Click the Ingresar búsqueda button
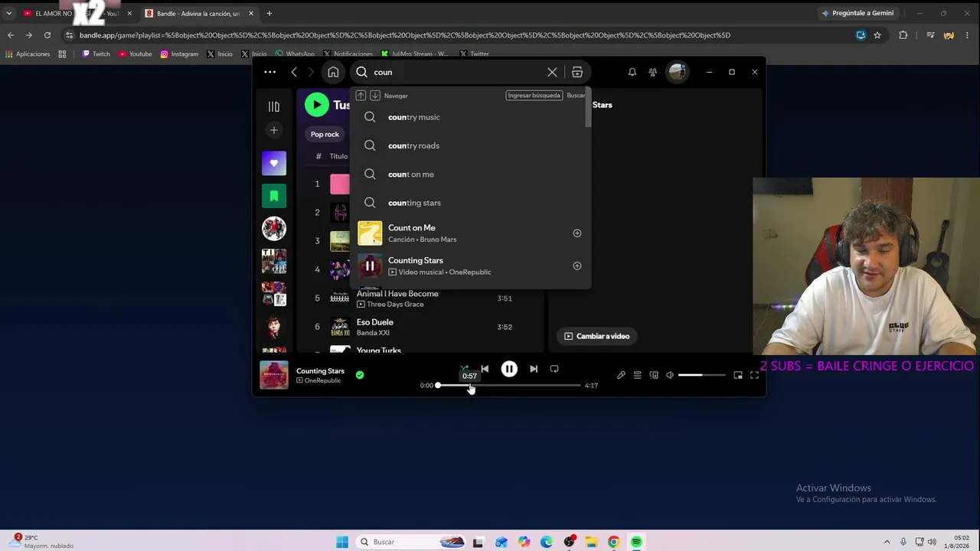980x551 pixels. coord(534,96)
